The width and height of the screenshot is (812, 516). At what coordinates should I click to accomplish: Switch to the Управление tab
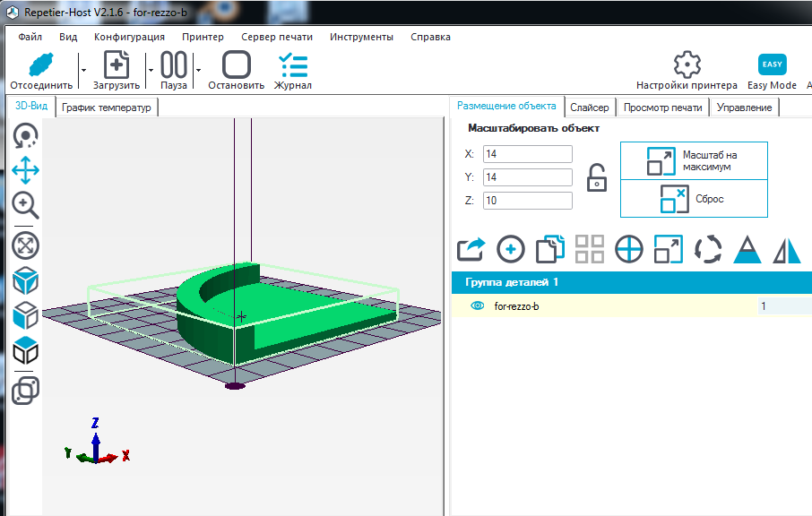[744, 107]
